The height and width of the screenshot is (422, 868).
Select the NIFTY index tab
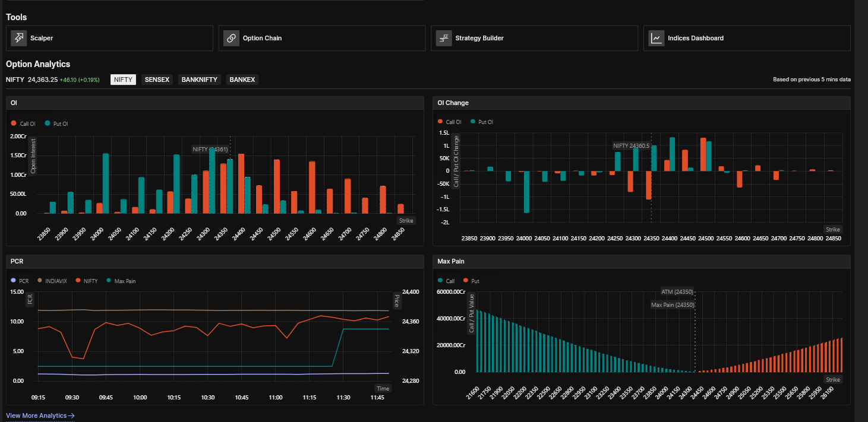click(x=123, y=80)
